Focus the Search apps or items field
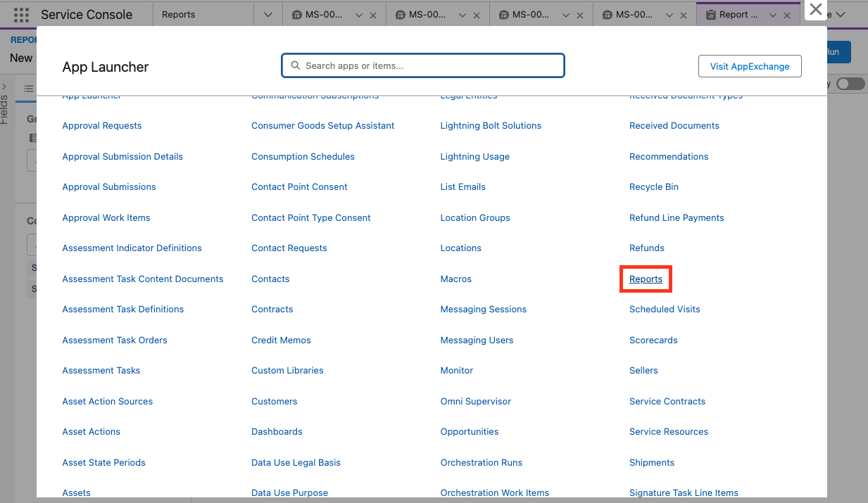 tap(423, 65)
